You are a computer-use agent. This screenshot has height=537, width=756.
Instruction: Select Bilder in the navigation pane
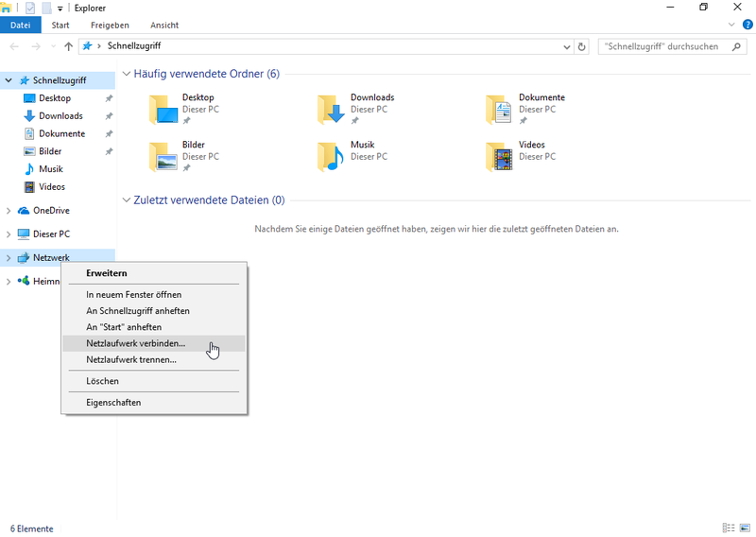(50, 151)
